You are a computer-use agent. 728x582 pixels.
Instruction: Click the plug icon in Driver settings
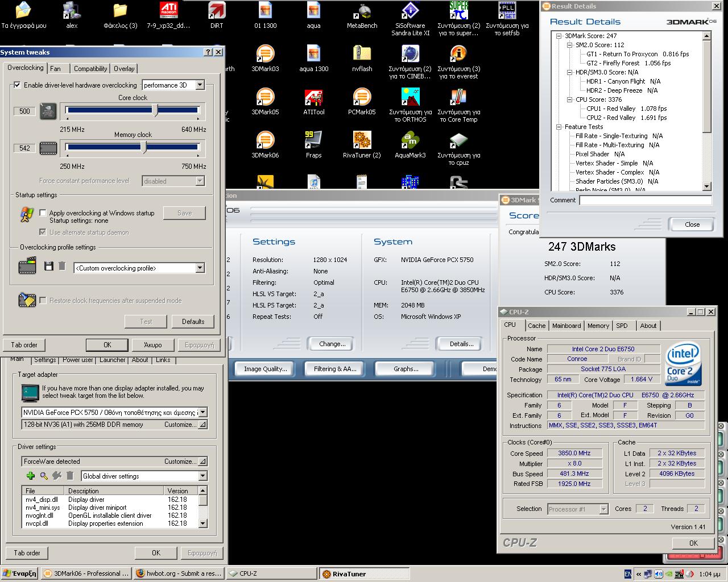[57, 476]
